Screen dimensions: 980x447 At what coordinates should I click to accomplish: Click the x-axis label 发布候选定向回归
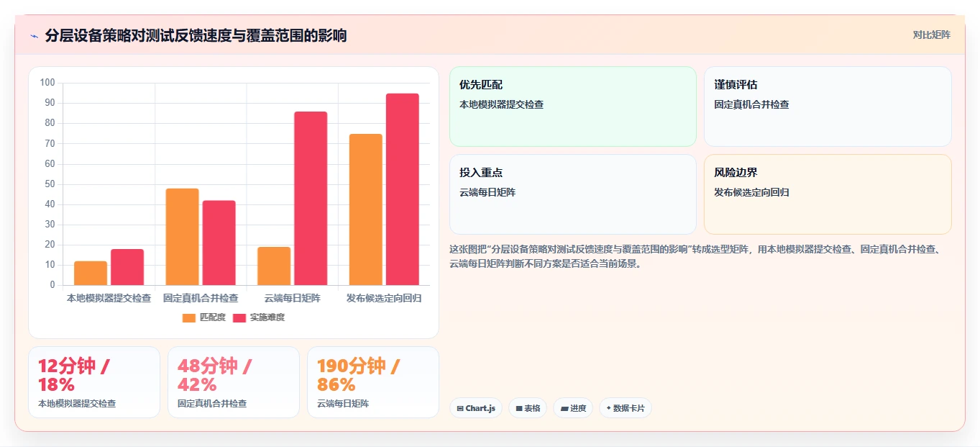tap(384, 298)
